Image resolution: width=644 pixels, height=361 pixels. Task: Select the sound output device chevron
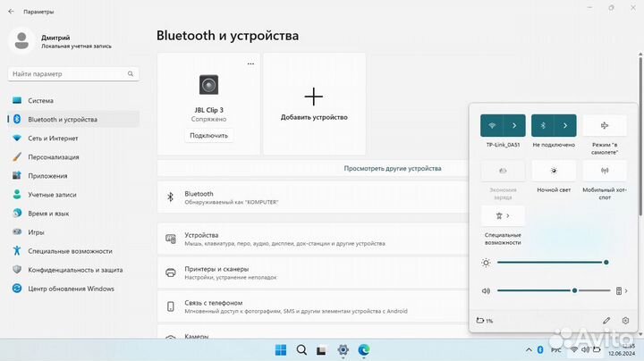tap(622, 290)
